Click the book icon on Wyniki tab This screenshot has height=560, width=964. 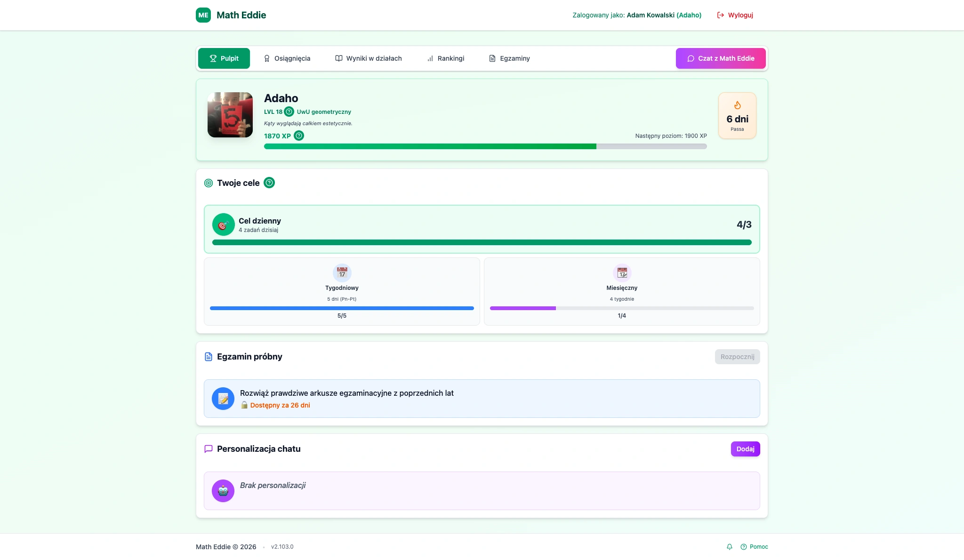tap(339, 58)
